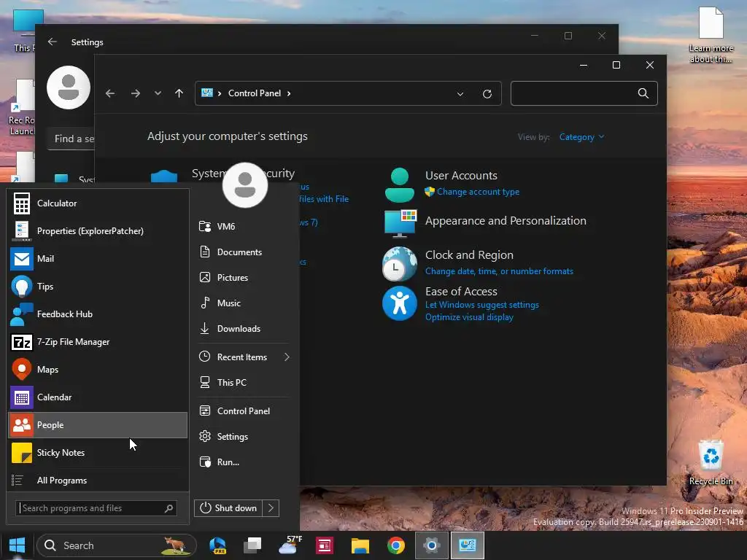Screen dimensions: 747x560
Task: Click the Search programs and files box
Action: click(96, 508)
